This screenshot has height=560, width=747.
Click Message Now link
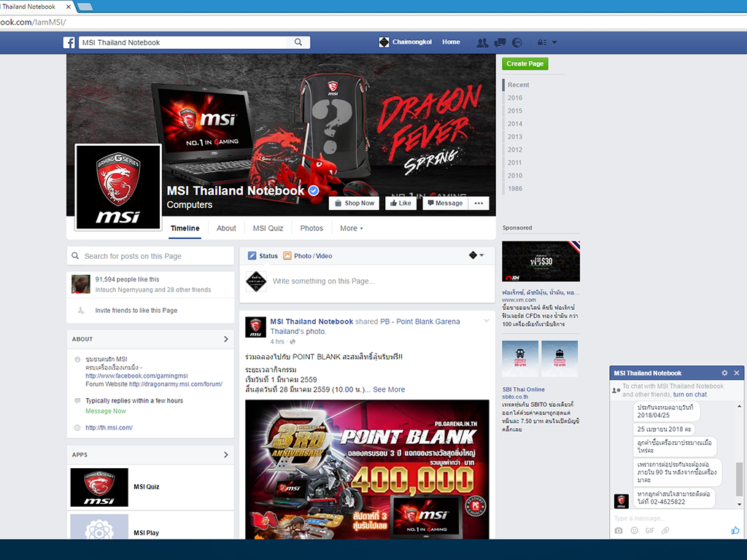(106, 411)
